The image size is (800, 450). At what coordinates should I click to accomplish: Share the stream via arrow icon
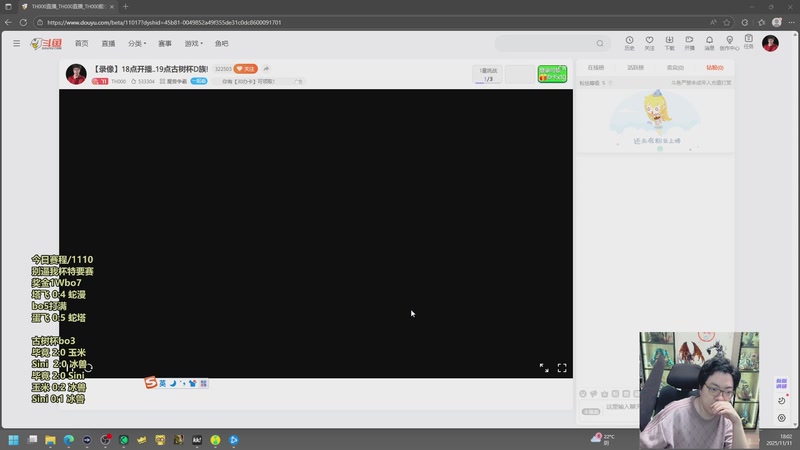[266, 69]
